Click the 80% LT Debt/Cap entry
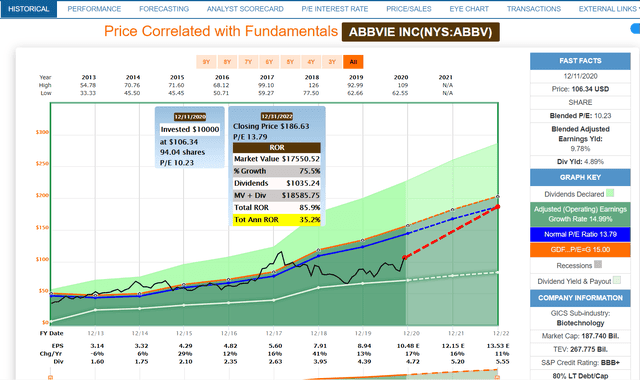Image resolution: width=640 pixels, height=380 pixels. [580, 376]
